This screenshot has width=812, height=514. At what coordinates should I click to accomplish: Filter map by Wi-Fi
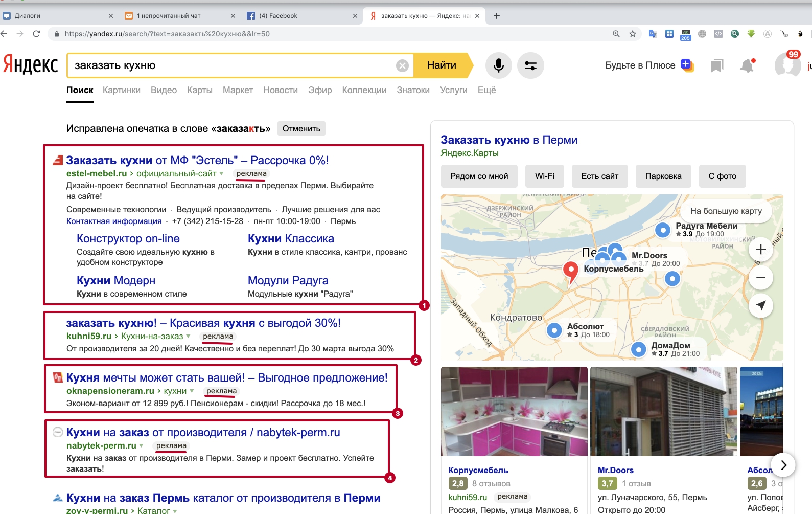[545, 176]
